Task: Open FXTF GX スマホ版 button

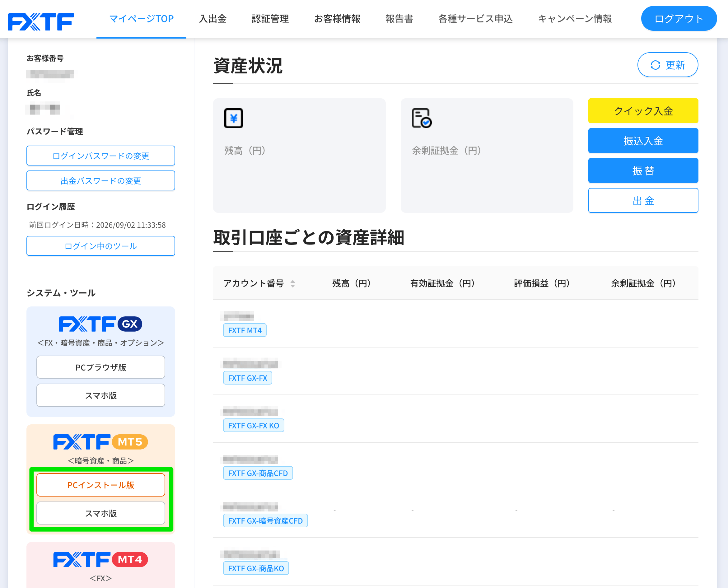Action: 100,395
